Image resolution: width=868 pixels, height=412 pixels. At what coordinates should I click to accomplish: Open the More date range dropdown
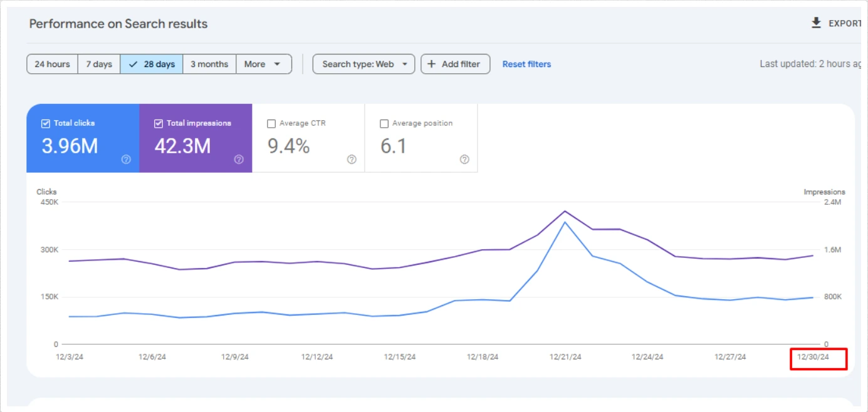263,64
